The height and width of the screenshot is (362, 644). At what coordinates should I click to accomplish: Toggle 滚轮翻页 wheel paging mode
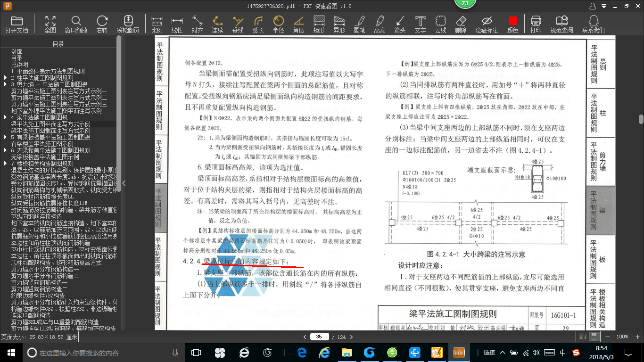(128, 24)
